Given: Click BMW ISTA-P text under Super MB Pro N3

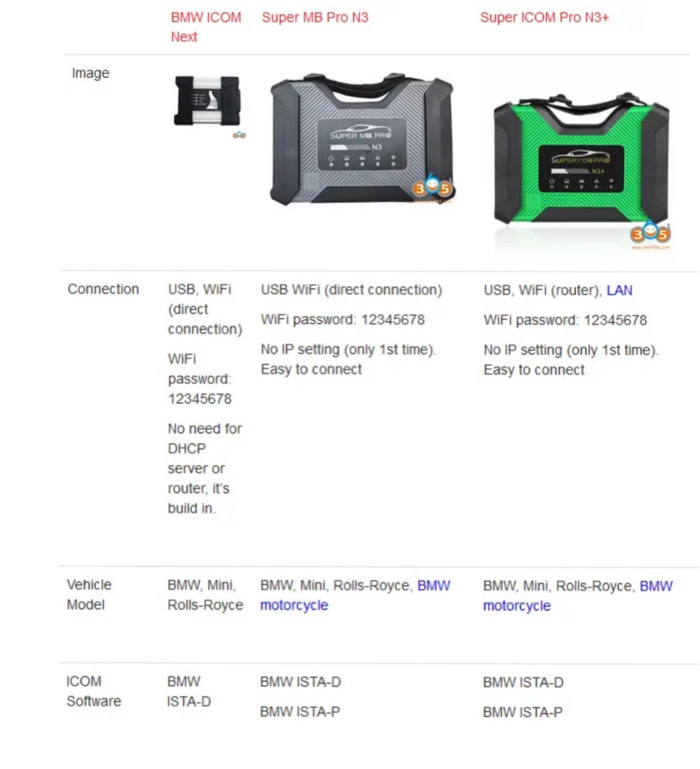Looking at the screenshot, I should (x=300, y=712).
